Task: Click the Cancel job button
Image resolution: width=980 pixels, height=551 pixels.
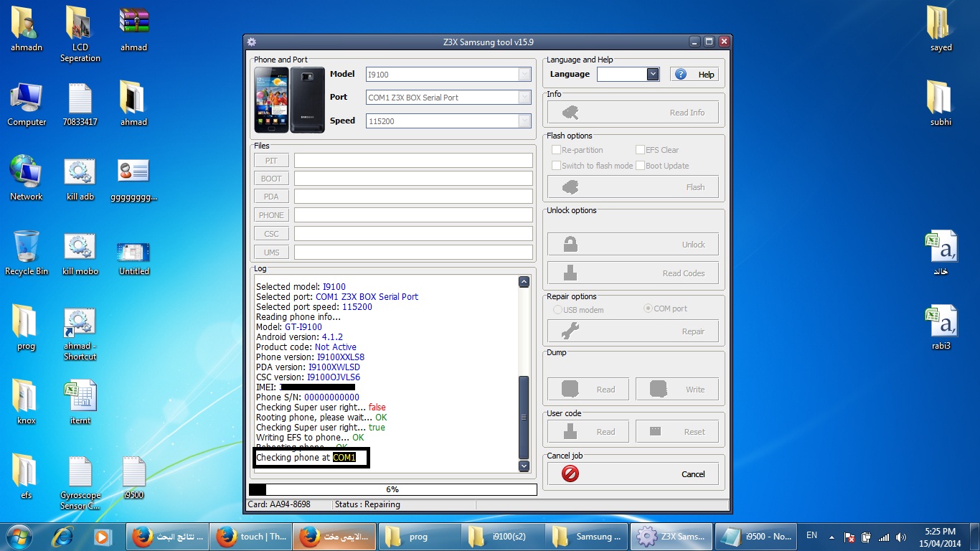Action: pos(633,474)
